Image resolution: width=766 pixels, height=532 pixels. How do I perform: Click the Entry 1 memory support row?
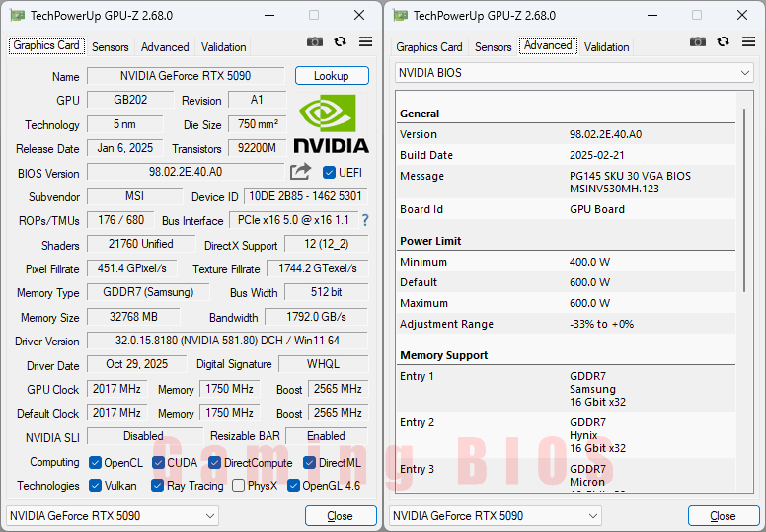567,389
